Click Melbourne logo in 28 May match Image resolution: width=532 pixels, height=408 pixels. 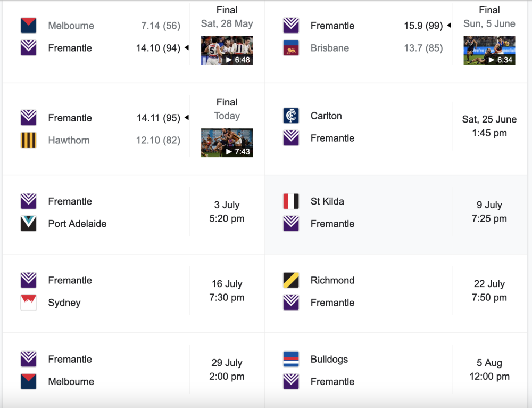pos(29,26)
